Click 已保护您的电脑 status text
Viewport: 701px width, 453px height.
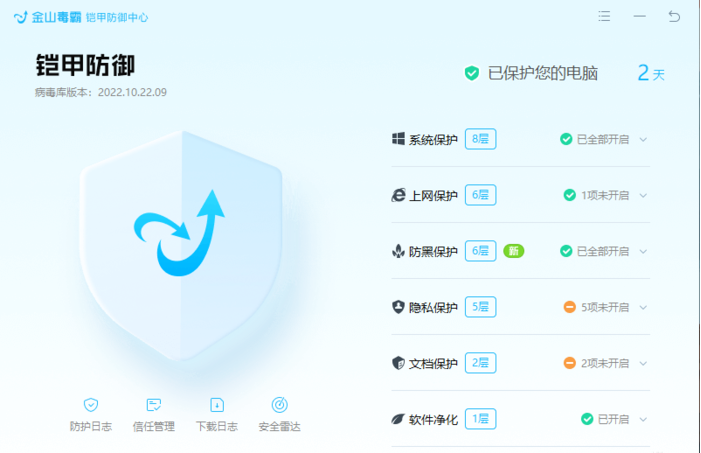point(543,73)
